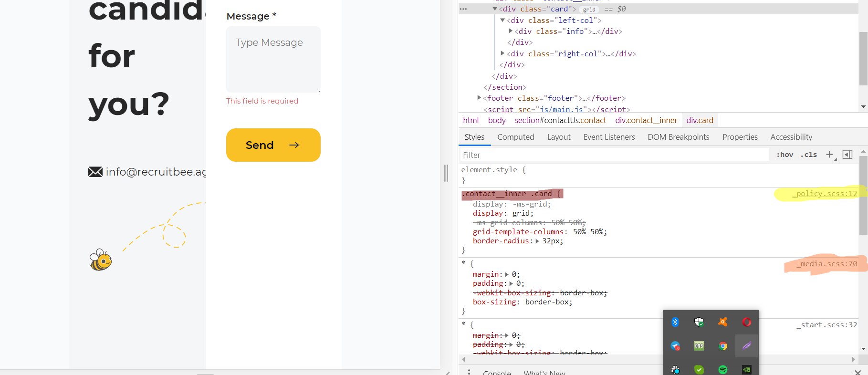Add new style rule with plus icon
The height and width of the screenshot is (375, 868).
(x=830, y=155)
